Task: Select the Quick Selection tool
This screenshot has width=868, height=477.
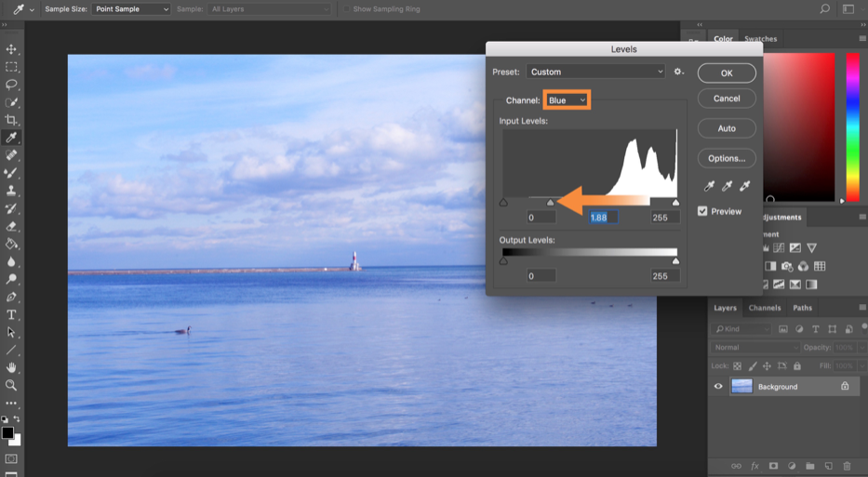Action: pos(11,102)
